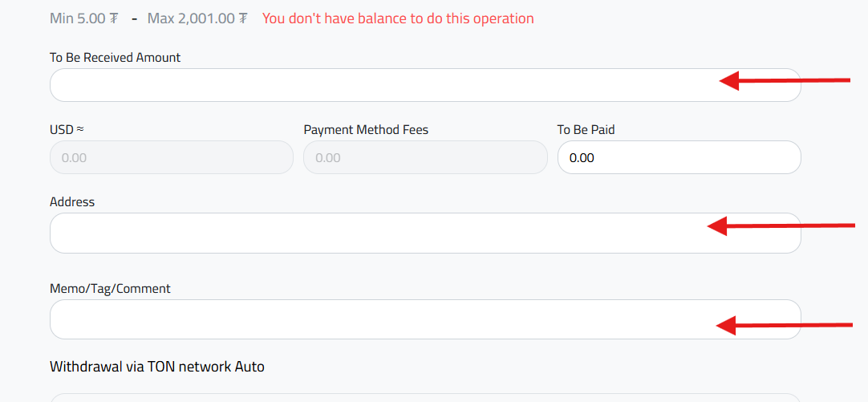Click the To Be Paid field showing 0.00
The width and height of the screenshot is (868, 402).
(x=679, y=157)
